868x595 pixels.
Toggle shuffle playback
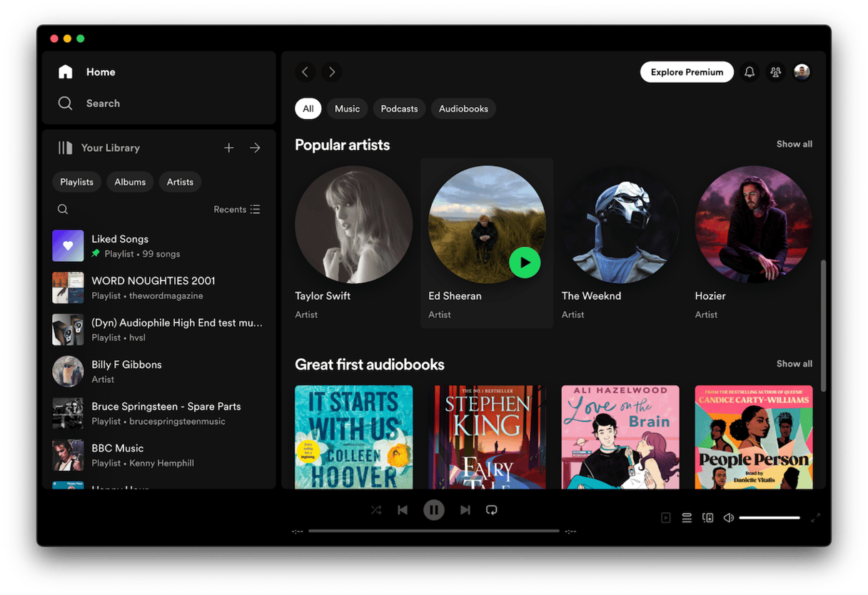[x=376, y=510]
